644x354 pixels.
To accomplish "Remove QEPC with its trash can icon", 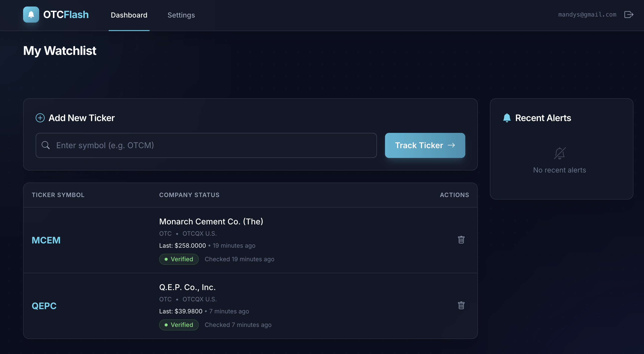I will point(461,305).
